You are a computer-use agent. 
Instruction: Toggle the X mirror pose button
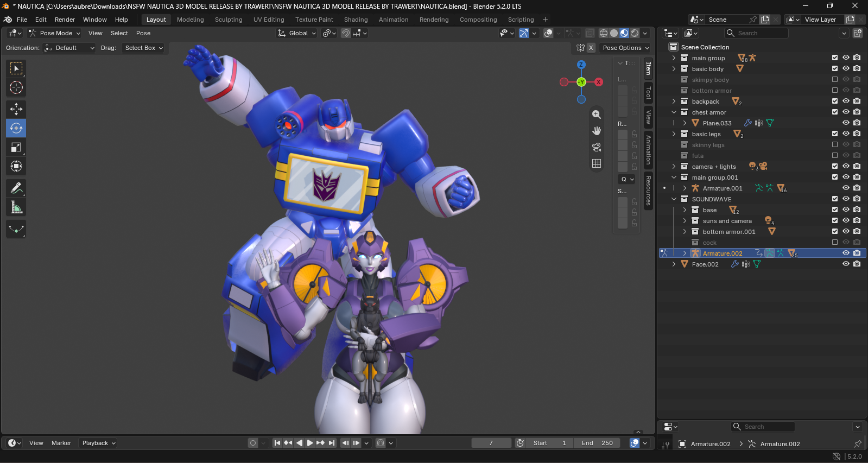point(591,48)
